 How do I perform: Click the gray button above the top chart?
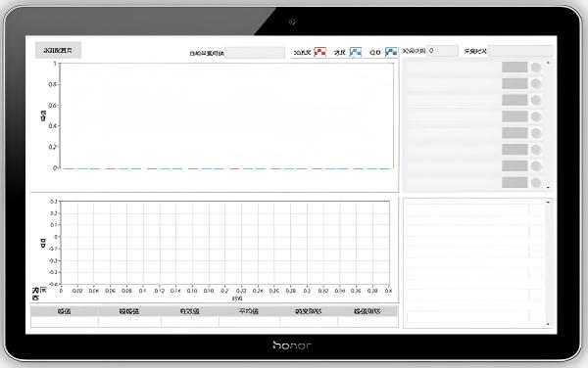point(58,50)
